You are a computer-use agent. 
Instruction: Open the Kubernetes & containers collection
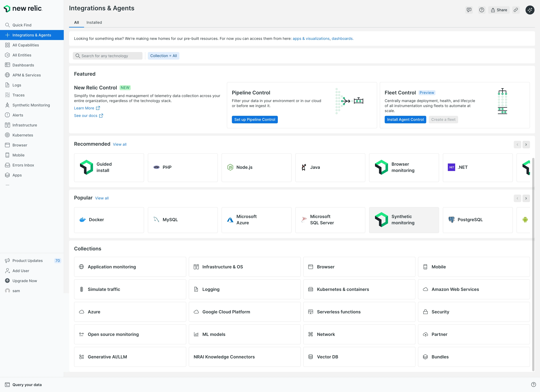pyautogui.click(x=359, y=289)
